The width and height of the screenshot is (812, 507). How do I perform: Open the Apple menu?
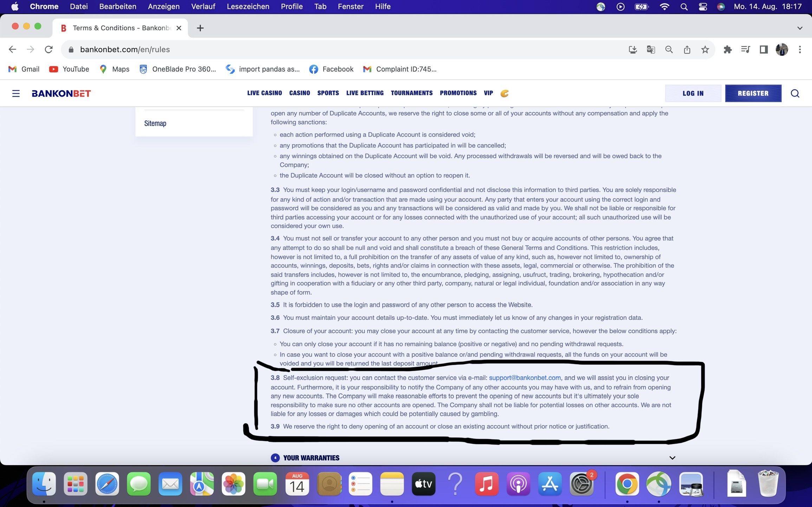point(15,7)
